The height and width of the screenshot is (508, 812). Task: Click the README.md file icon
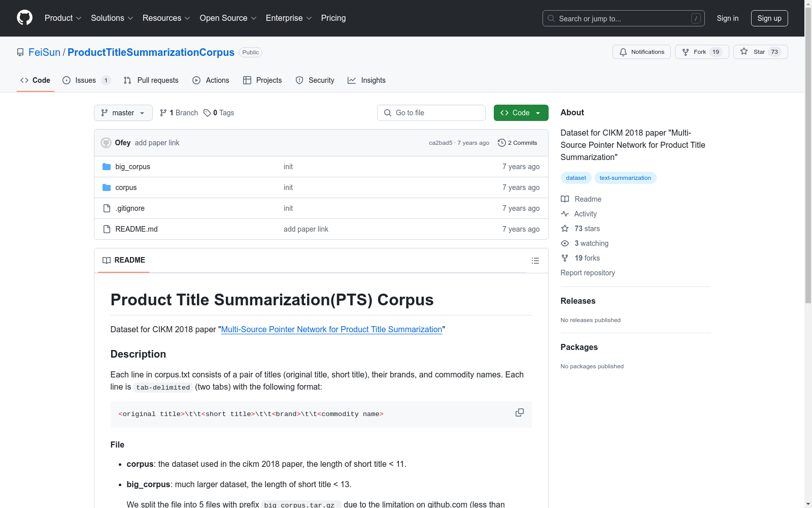pyautogui.click(x=107, y=229)
